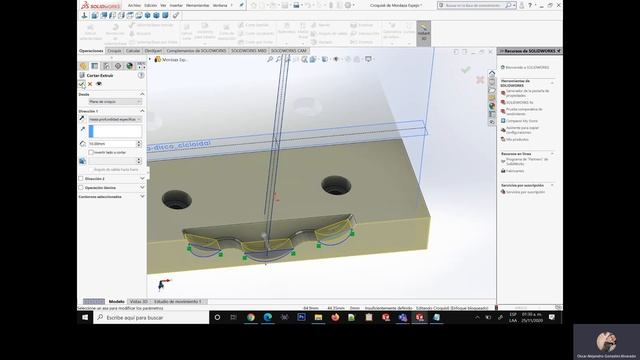Collapse the Desde section
The width and height of the screenshot is (640, 360).
[x=142, y=94]
